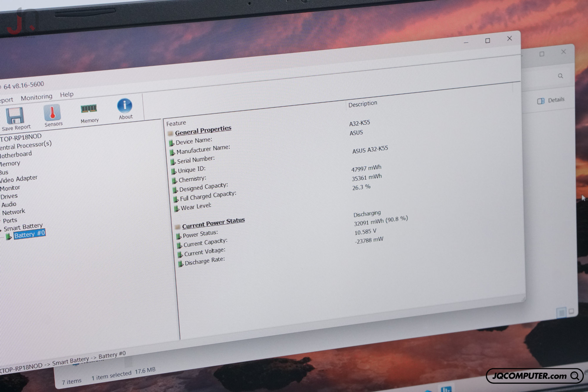This screenshot has height=392, width=588.
Task: Click the battery icon next to Battery #0
Action: pyautogui.click(x=9, y=236)
